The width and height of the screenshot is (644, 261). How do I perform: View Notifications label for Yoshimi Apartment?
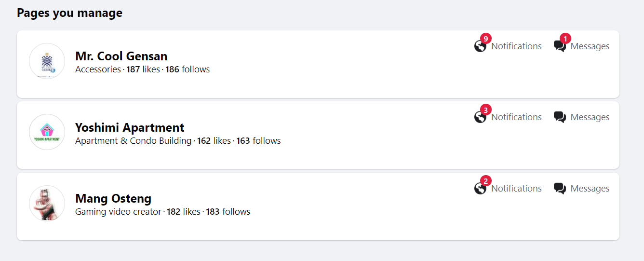(516, 117)
